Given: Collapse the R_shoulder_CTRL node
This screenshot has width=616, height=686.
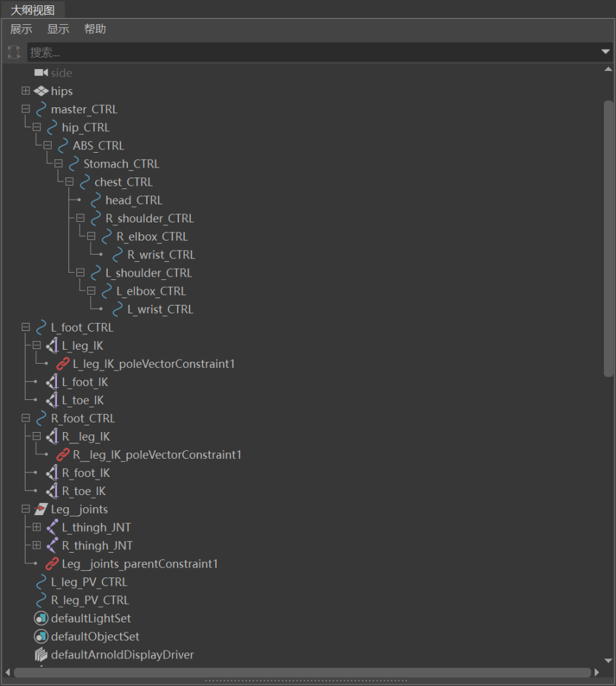Looking at the screenshot, I should tap(80, 218).
